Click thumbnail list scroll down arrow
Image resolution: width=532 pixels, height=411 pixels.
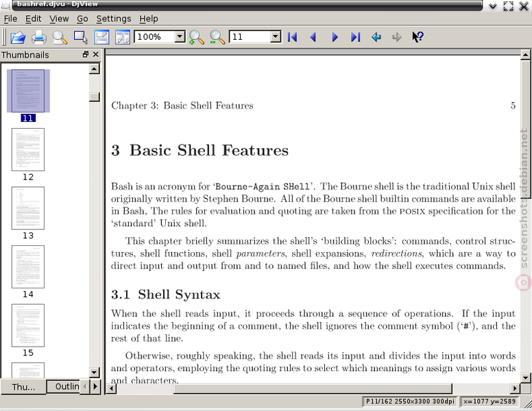click(x=95, y=373)
